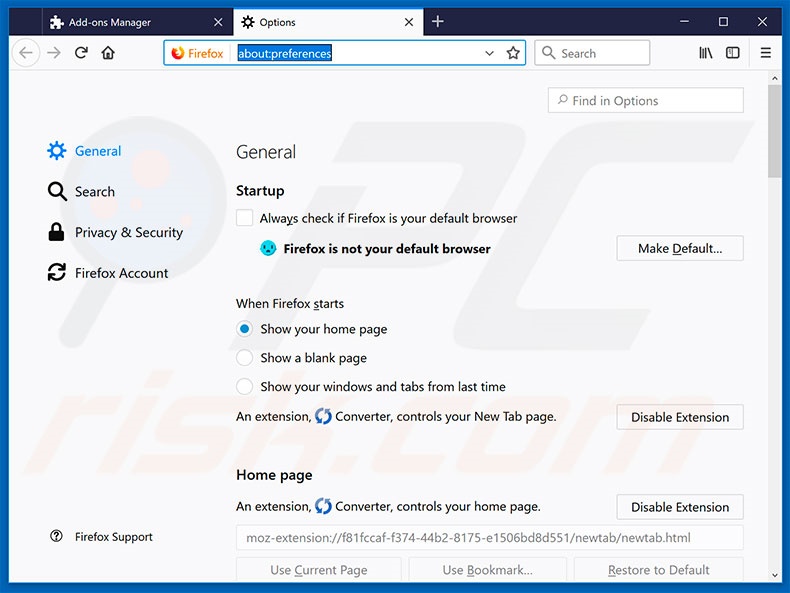Click the Firefox Support link
The image size is (790, 593).
(113, 537)
